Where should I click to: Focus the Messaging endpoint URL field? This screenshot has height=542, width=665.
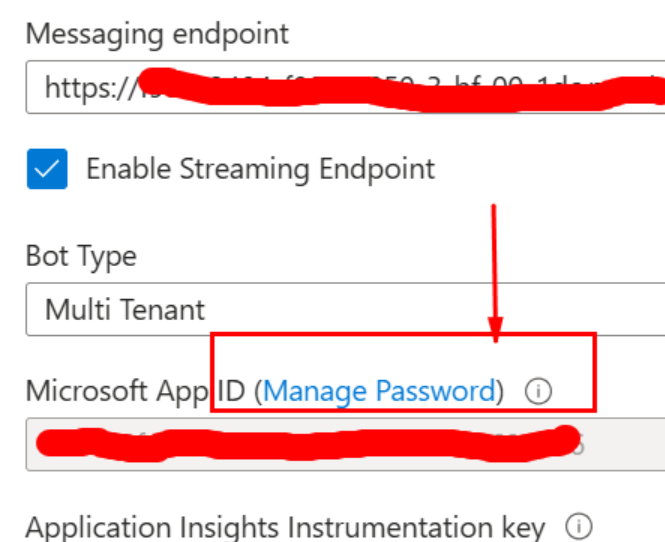pyautogui.click(x=345, y=87)
